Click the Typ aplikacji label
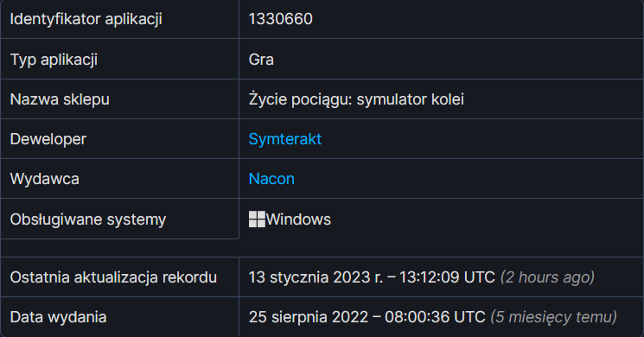 coord(54,60)
